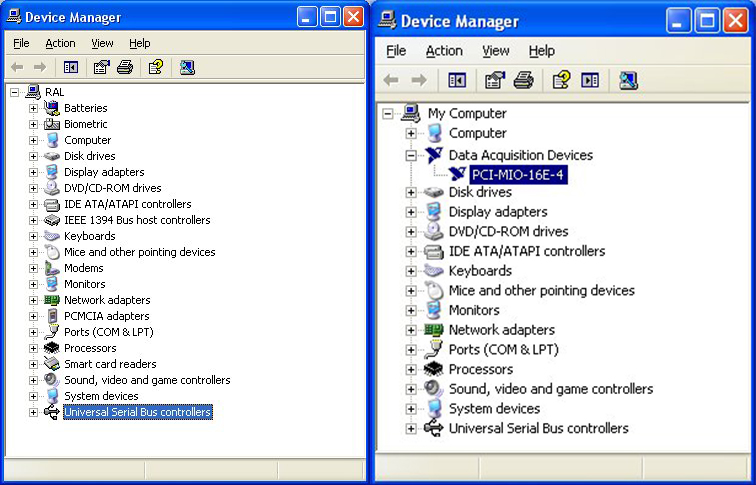Expand Universal Serial Bus controllers in left window
This screenshot has width=756, height=485.
click(33, 412)
